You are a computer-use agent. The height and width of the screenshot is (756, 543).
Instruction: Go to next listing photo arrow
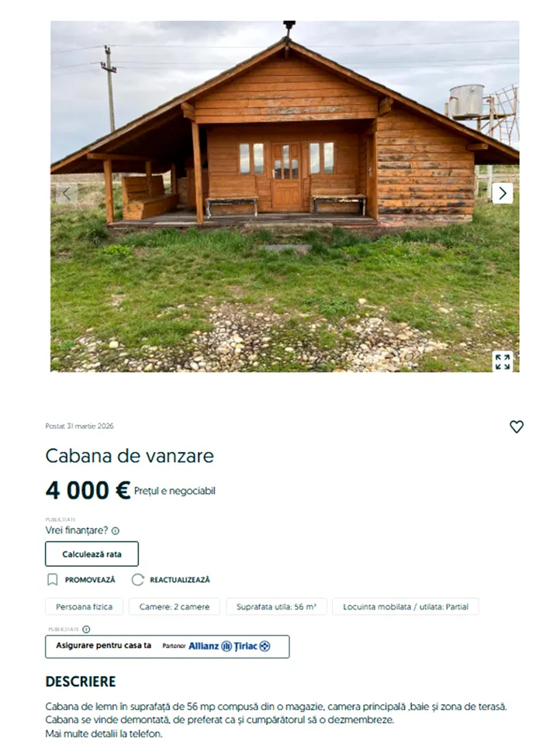[503, 193]
